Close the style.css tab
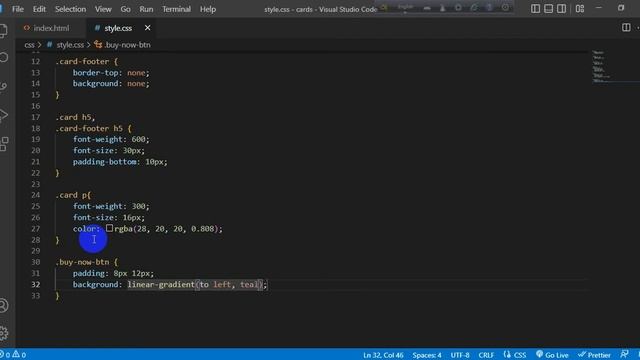Screen dimensions: 640x360 [147, 28]
